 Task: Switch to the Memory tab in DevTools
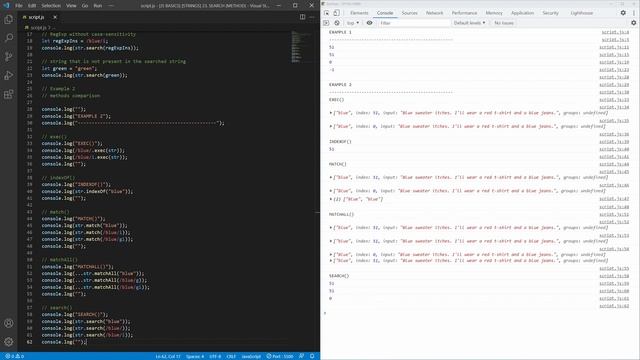click(494, 13)
